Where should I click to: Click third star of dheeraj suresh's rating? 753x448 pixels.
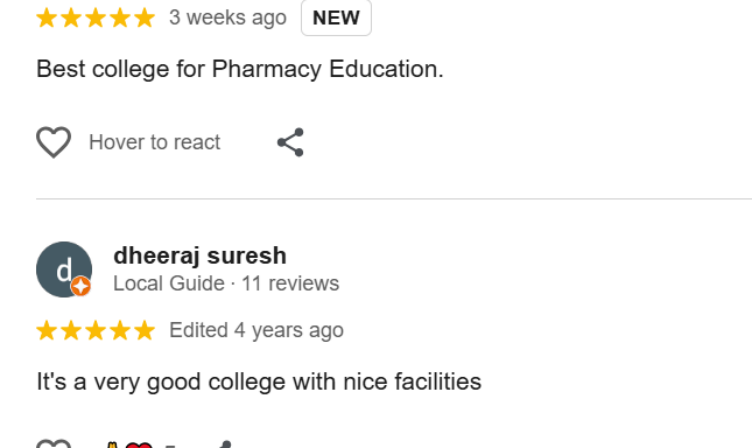[96, 330]
